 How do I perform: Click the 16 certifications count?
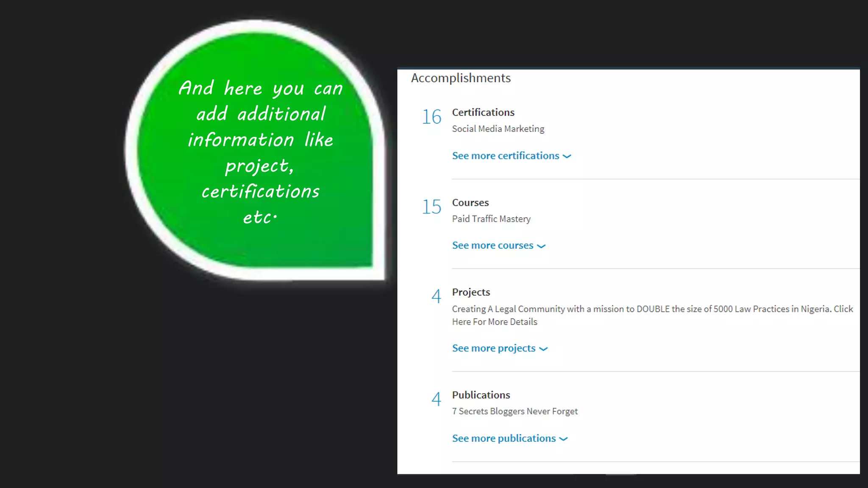point(431,117)
